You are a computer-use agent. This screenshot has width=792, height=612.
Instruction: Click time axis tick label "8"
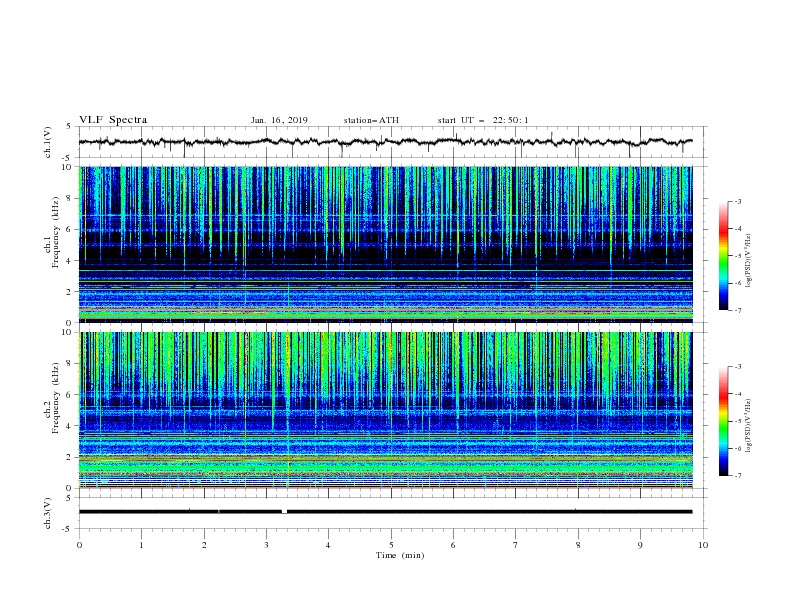point(578,545)
